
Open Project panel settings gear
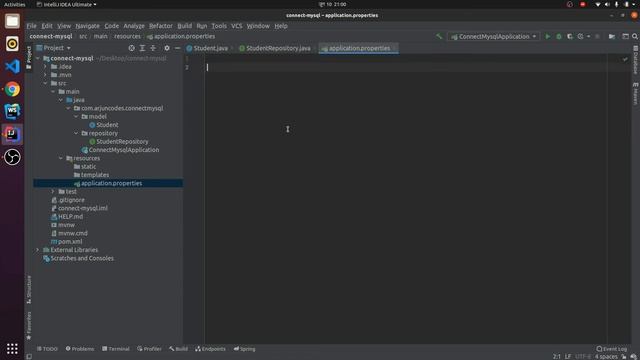[167, 48]
